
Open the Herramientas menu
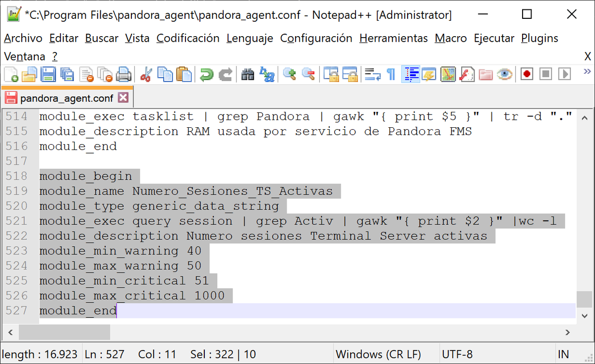[x=394, y=38]
